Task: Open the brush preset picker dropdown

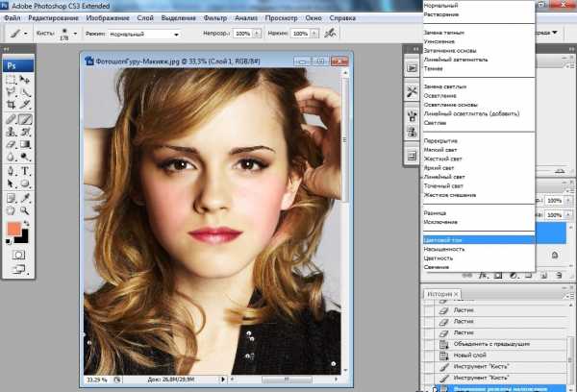Action: click(x=75, y=34)
